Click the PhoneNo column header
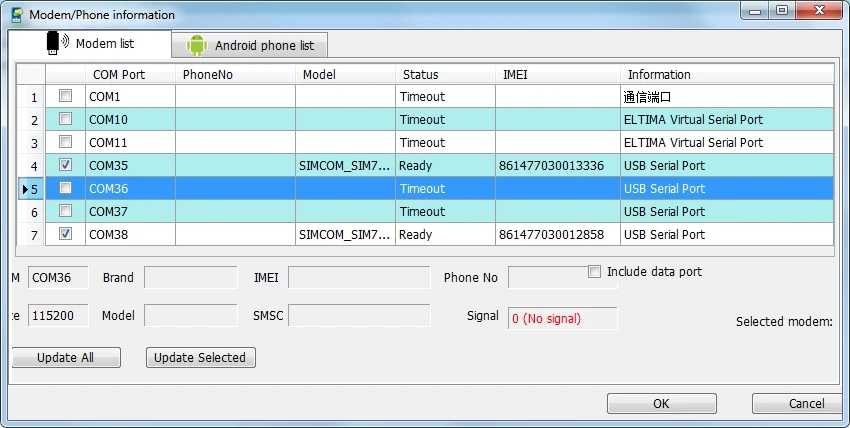The width and height of the screenshot is (850, 428). [235, 74]
